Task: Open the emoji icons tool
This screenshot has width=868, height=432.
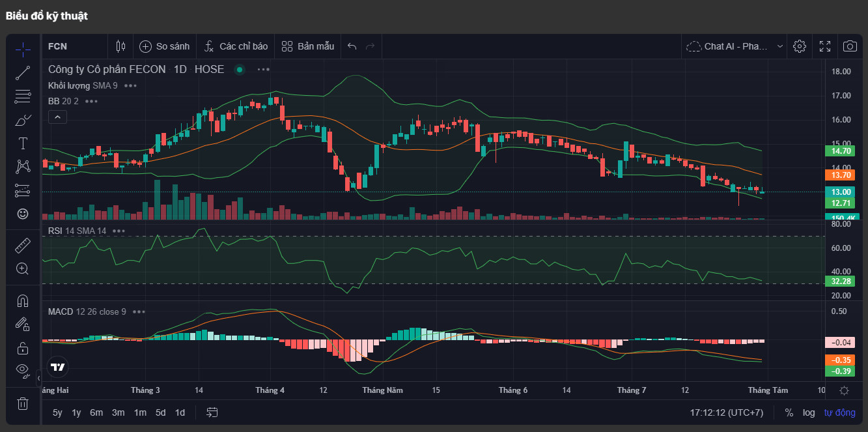Action: coord(23,214)
